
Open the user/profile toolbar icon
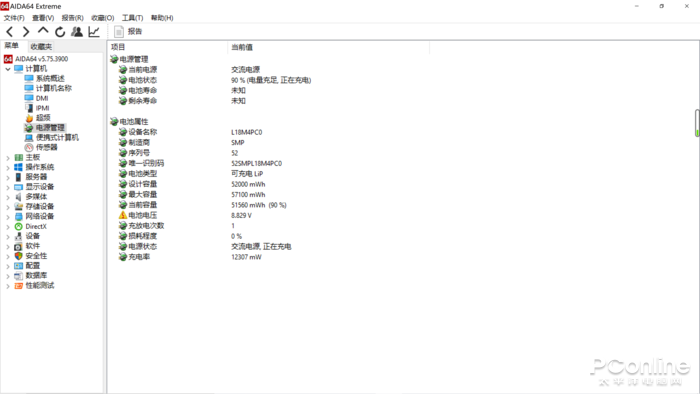tap(77, 32)
